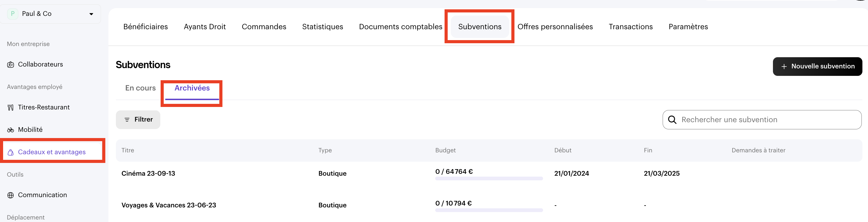Click the Cadeaux et avantages bag icon
This screenshot has height=222, width=868.
(11, 152)
